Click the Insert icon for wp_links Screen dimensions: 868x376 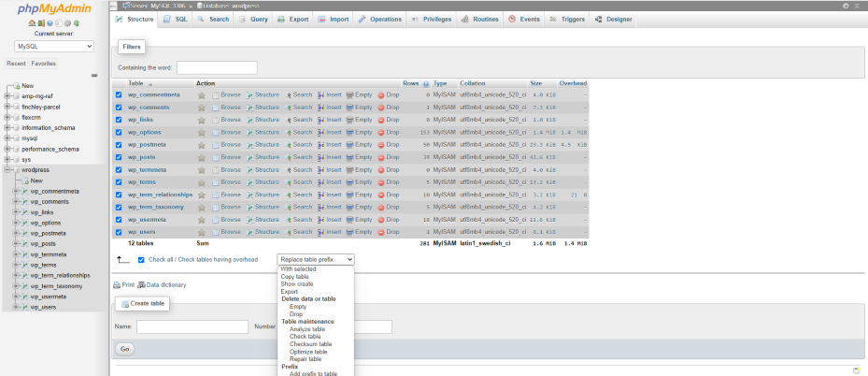321,120
